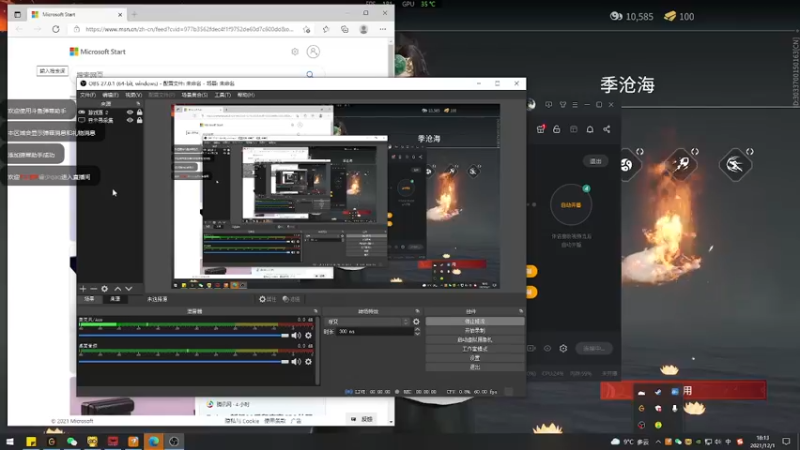800x450 pixels.
Task: Toggle the lock of the second OBS source
Action: coord(139,120)
